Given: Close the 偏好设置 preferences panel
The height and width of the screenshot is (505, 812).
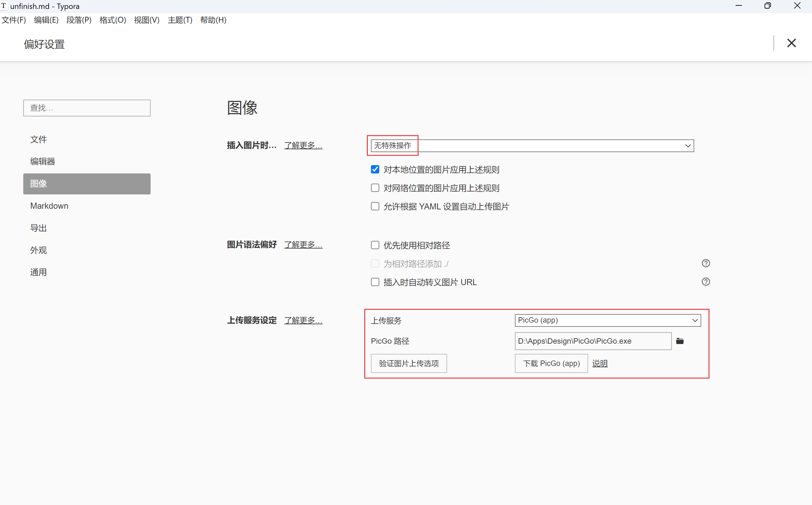Looking at the screenshot, I should [792, 43].
